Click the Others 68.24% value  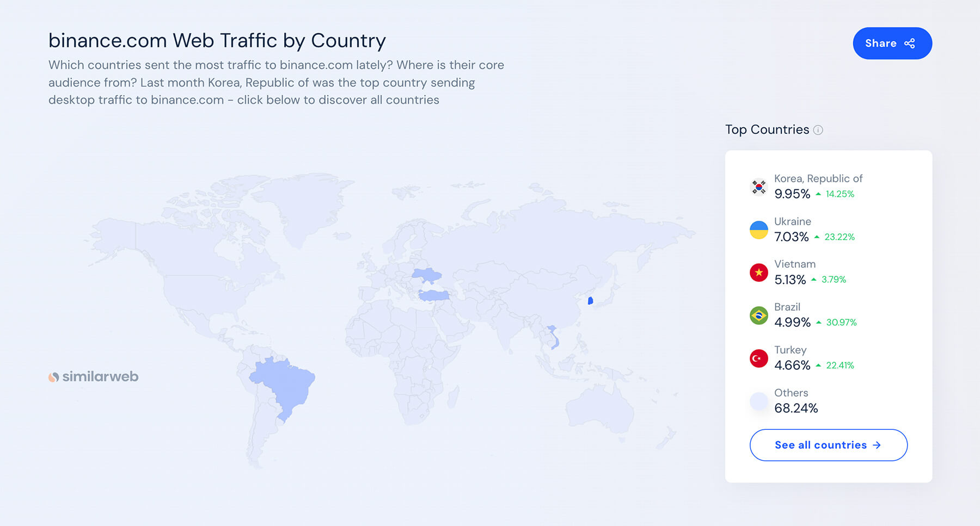tap(796, 409)
